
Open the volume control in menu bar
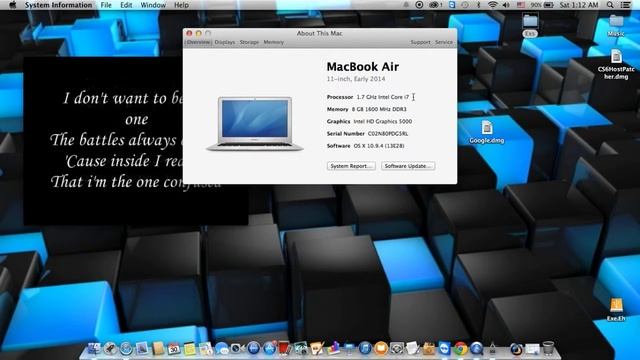[506, 5]
